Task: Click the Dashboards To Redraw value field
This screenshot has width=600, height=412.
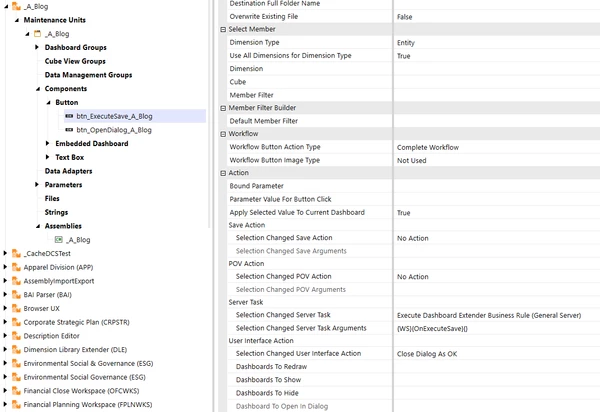Action: (497, 366)
